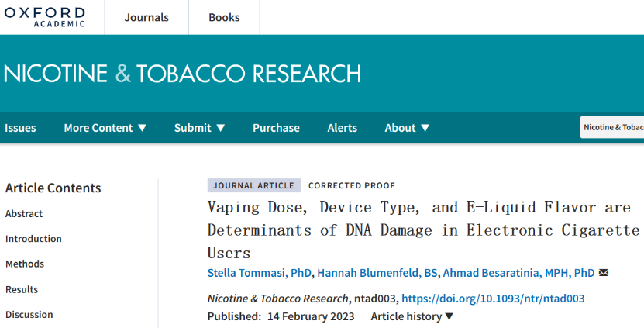Select the Purchase menu item
The width and height of the screenshot is (644, 328).
(x=276, y=128)
